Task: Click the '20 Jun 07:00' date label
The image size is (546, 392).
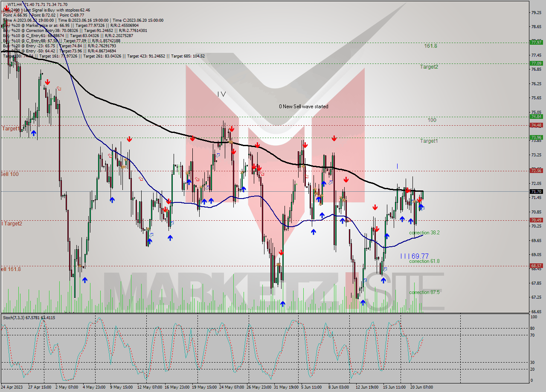Action: tap(421, 387)
